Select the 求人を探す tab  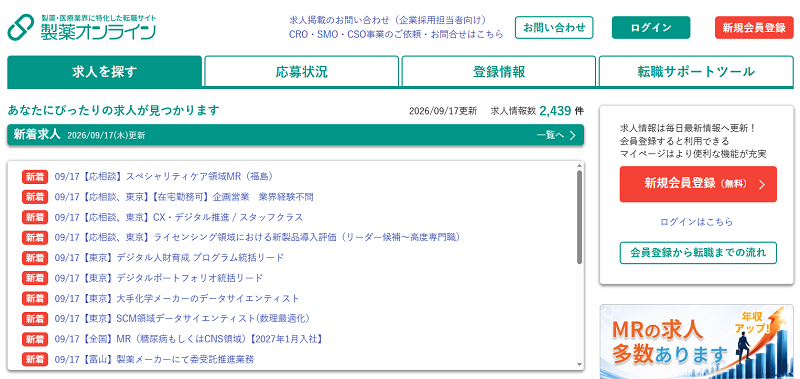tap(105, 72)
